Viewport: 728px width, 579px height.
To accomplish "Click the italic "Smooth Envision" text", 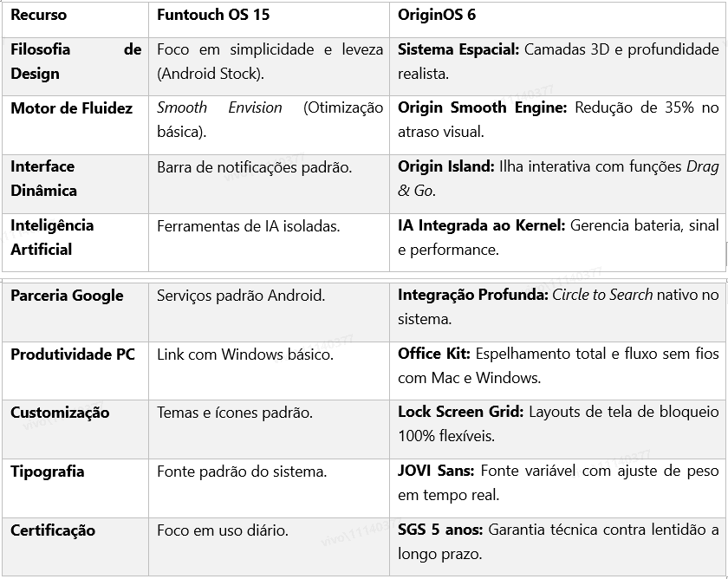I will click(219, 107).
